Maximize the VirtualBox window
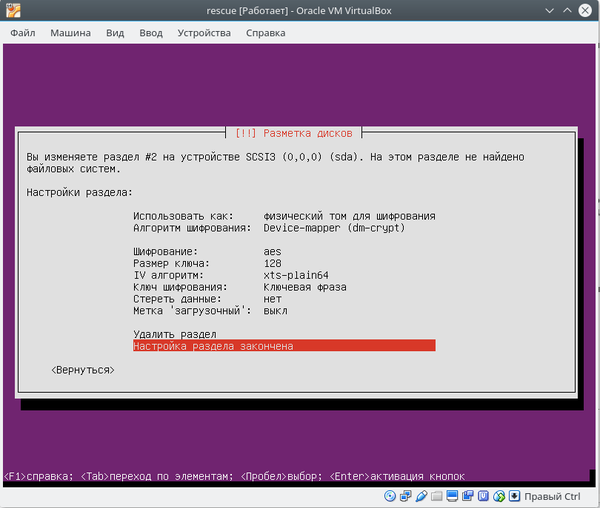This screenshot has height=508, width=600. pos(567,10)
